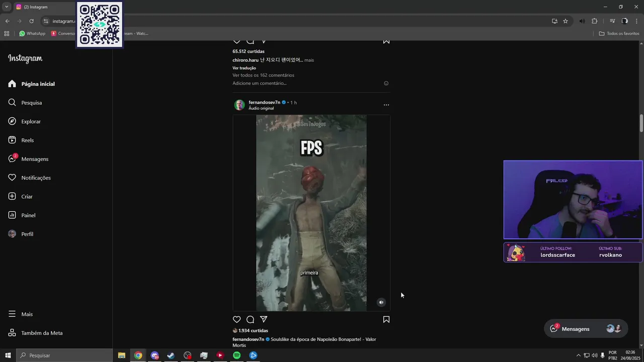This screenshot has height=362, width=644.
Task: Reload the Instagram page
Action: pos(31,21)
